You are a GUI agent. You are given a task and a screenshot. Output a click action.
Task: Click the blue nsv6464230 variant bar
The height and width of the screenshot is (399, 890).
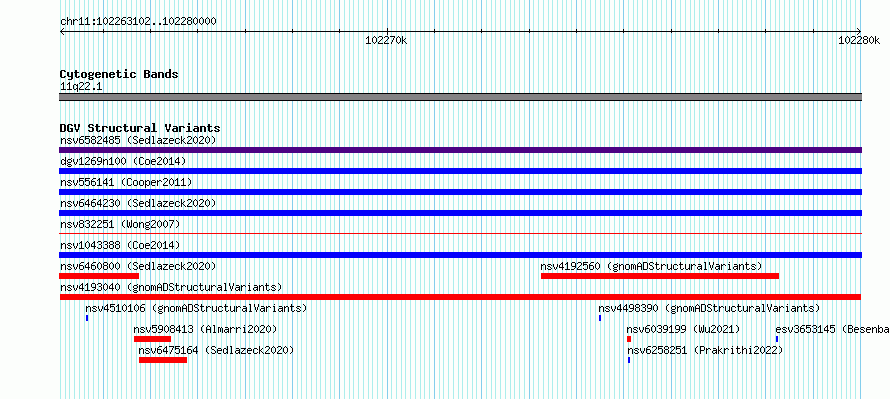click(460, 213)
